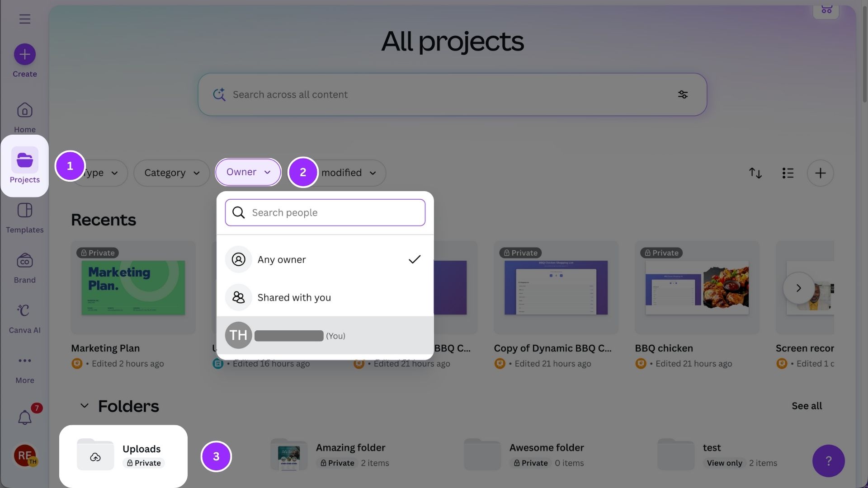
Task: Switch to list view
Action: click(788, 173)
